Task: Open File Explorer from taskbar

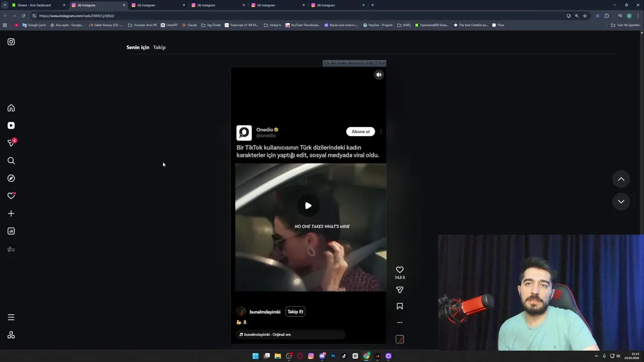Action: 278,356
